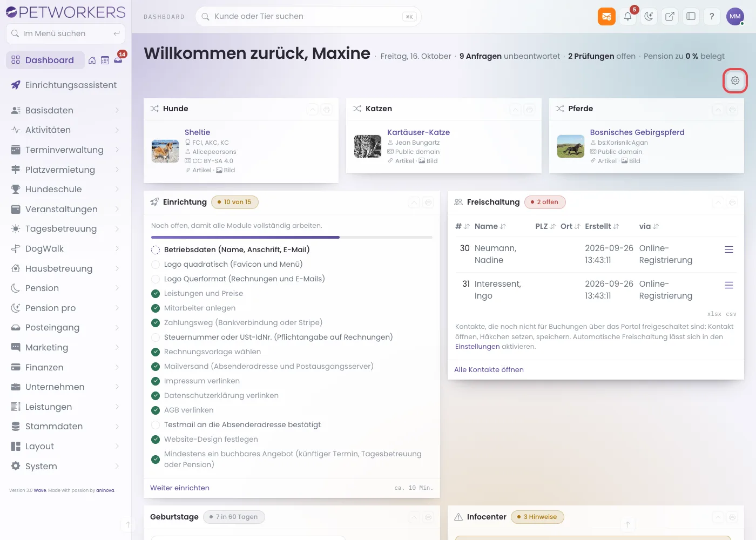The width and height of the screenshot is (756, 540).
Task: Click the Einrichtung progress bar
Action: click(x=292, y=237)
